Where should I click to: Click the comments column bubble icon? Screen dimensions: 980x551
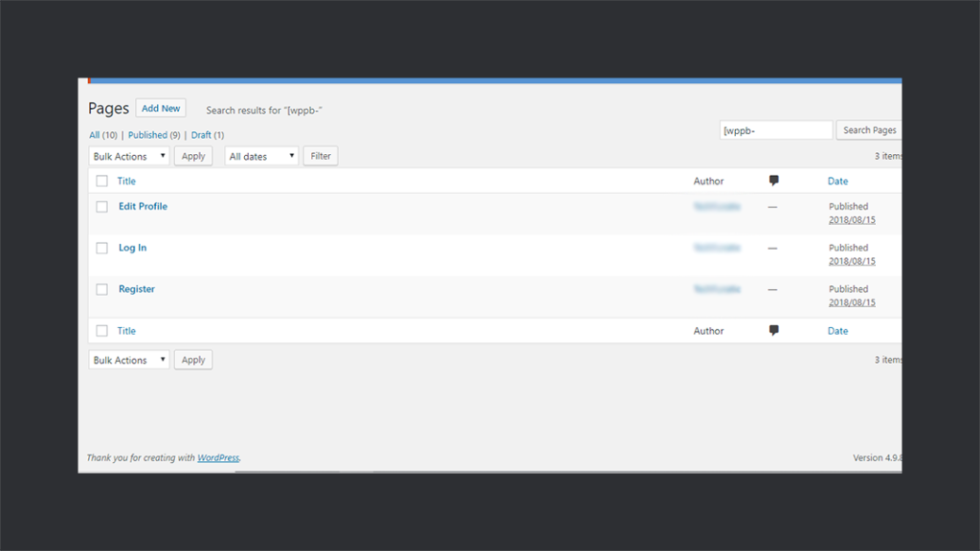(774, 180)
